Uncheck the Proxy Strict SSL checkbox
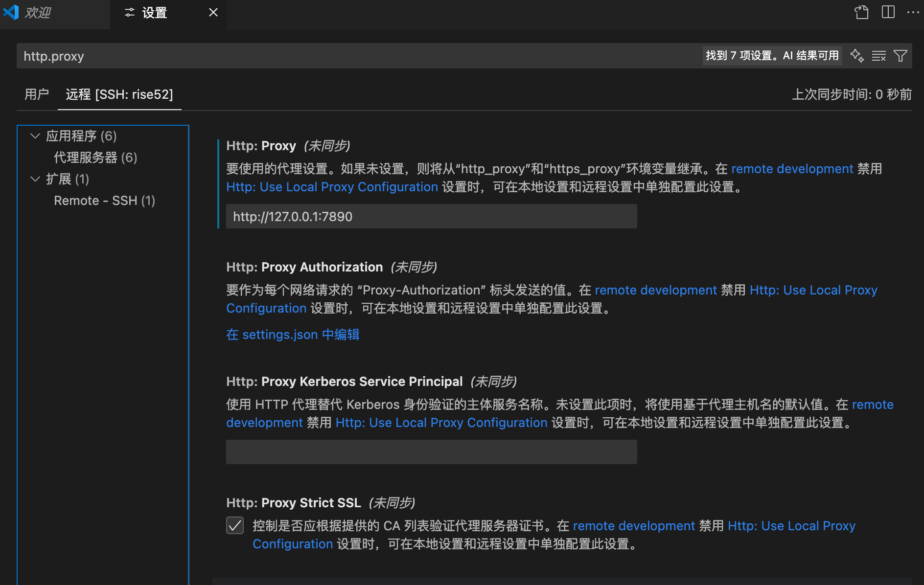 click(x=235, y=525)
